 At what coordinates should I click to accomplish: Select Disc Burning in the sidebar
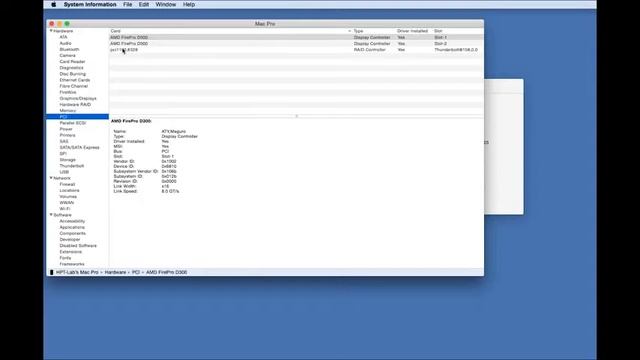(x=73, y=74)
